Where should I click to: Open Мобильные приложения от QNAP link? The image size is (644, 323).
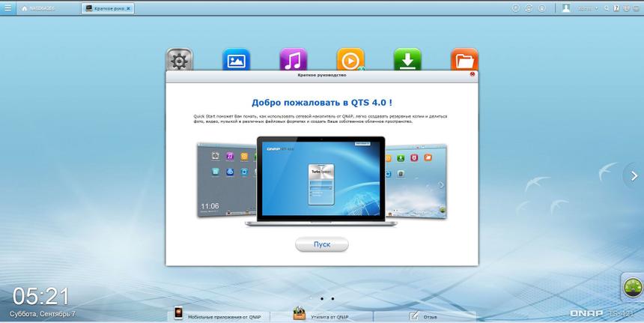pyautogui.click(x=224, y=317)
